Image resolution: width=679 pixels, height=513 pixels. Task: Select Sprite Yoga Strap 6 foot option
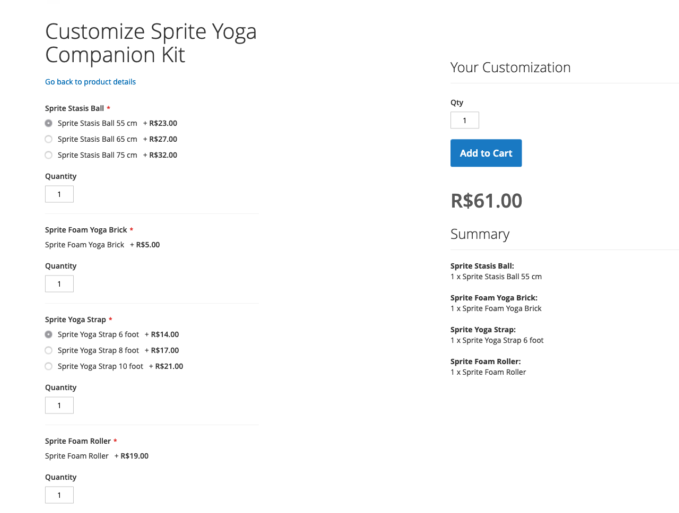pyautogui.click(x=49, y=334)
